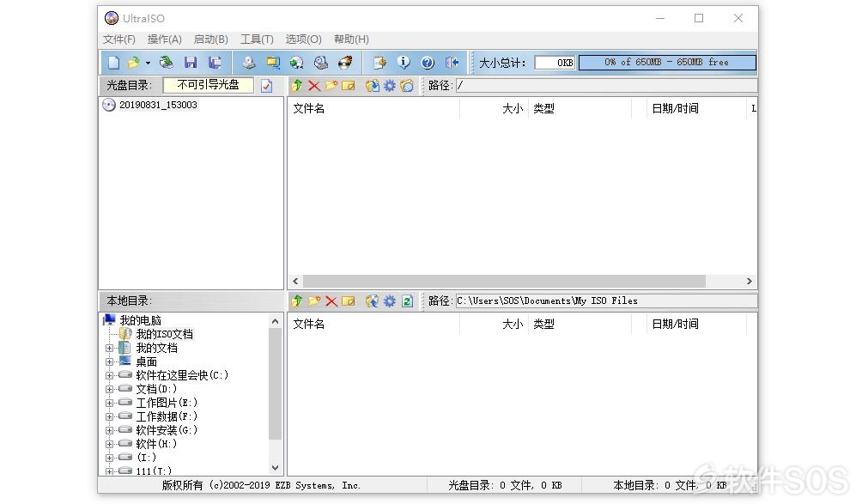Click the Add to disc icon in local toolbar

372,301
